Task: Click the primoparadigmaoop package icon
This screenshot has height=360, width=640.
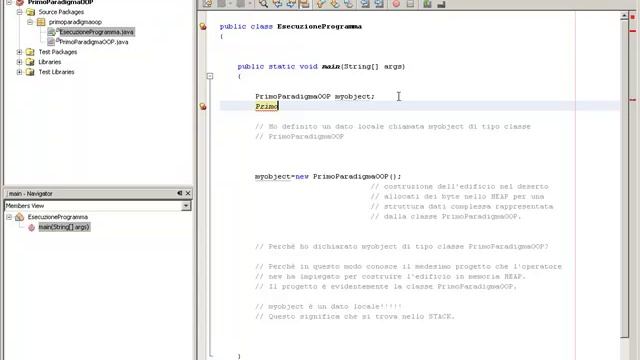Action: coord(41,22)
